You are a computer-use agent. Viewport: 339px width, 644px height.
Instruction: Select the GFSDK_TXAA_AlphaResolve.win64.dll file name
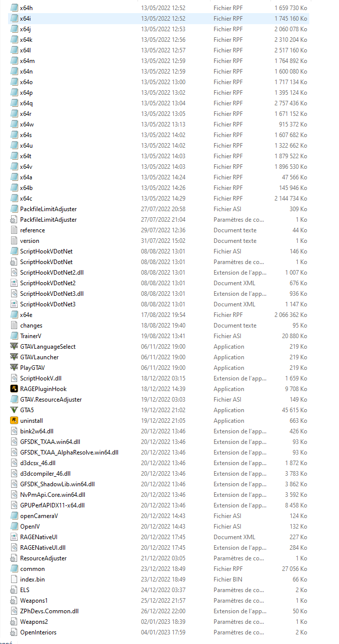(x=70, y=452)
